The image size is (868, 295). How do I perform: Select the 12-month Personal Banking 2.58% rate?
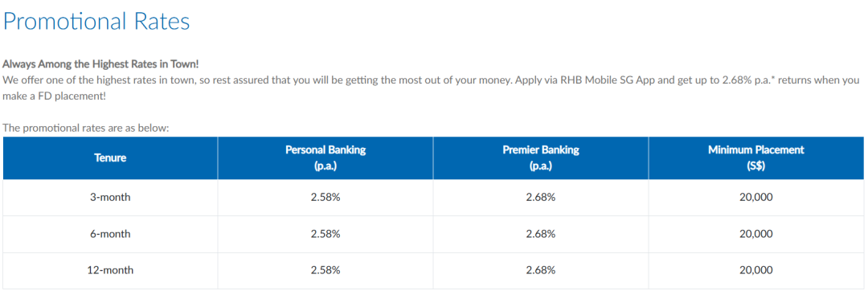[x=325, y=271]
